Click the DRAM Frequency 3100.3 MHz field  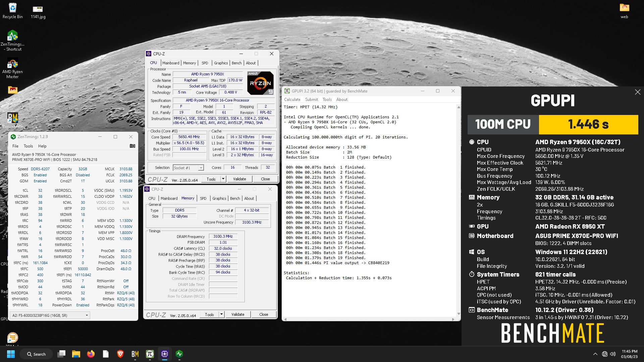(x=223, y=236)
